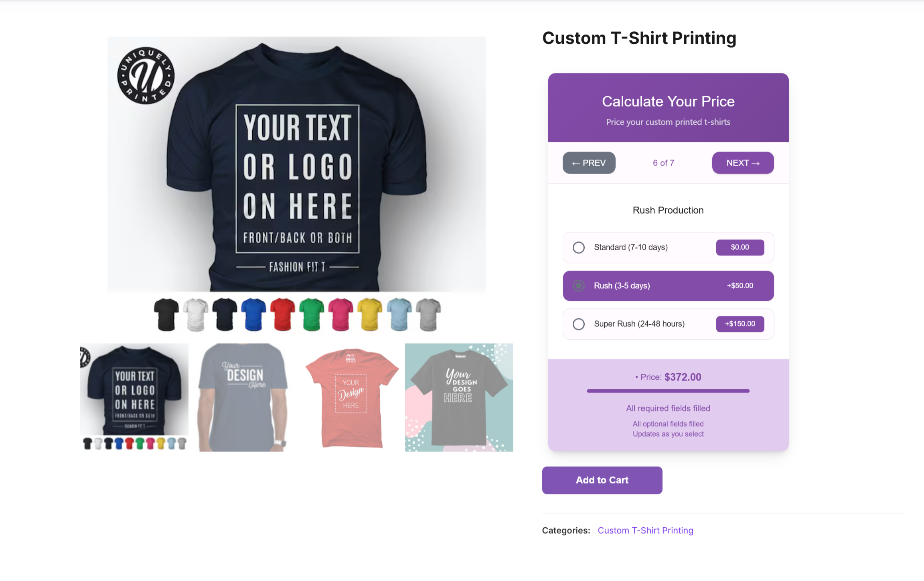Pick the royal blue t-shirt swatch
924x581 pixels.
coord(253,314)
